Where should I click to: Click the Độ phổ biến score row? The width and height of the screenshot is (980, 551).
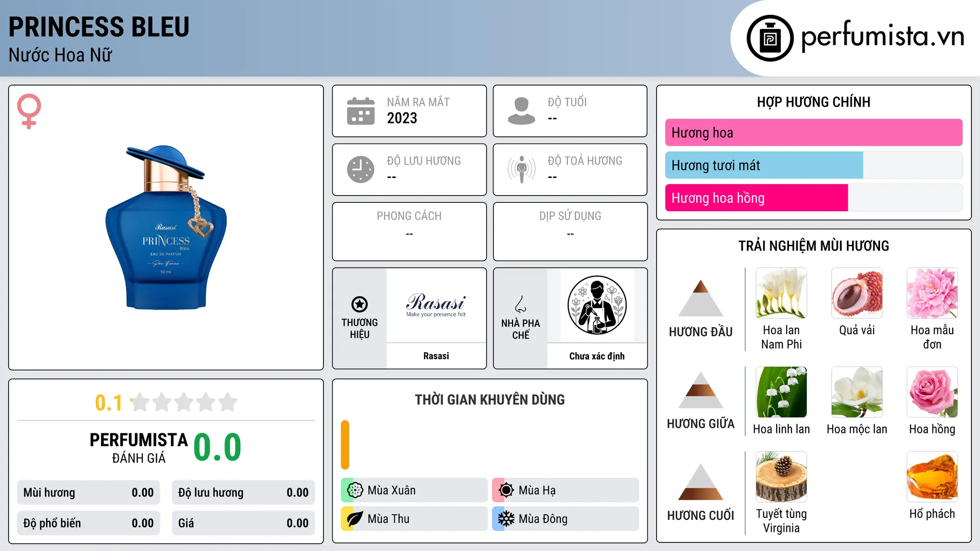click(x=89, y=523)
